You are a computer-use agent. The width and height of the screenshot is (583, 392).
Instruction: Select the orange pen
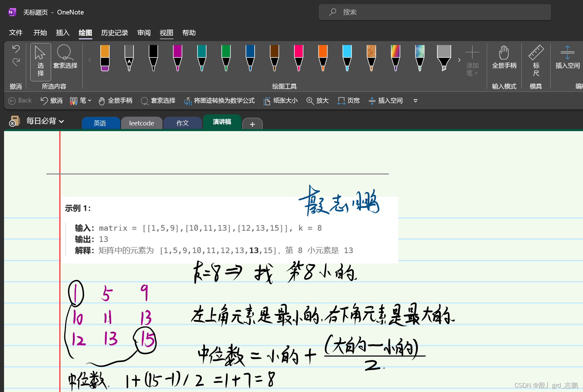coord(323,58)
